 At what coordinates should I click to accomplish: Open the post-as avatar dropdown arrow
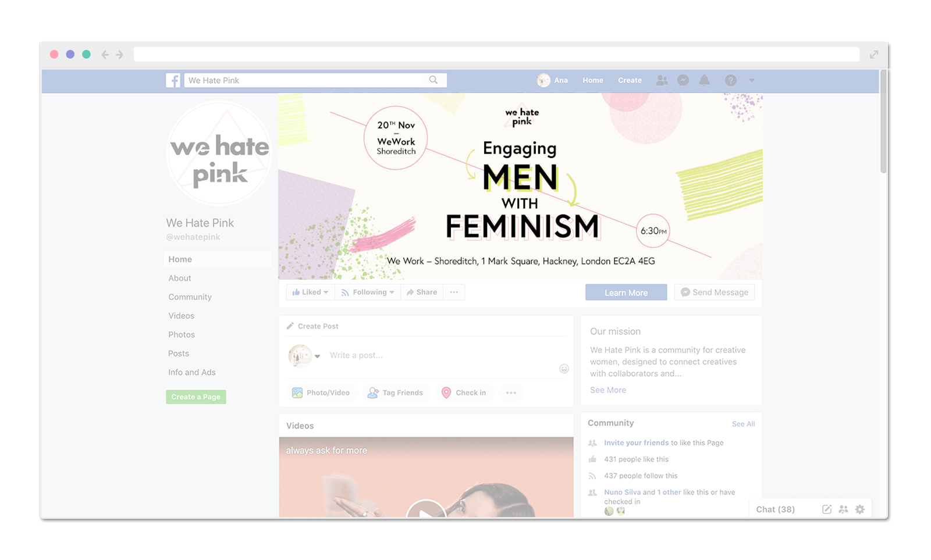point(318,356)
